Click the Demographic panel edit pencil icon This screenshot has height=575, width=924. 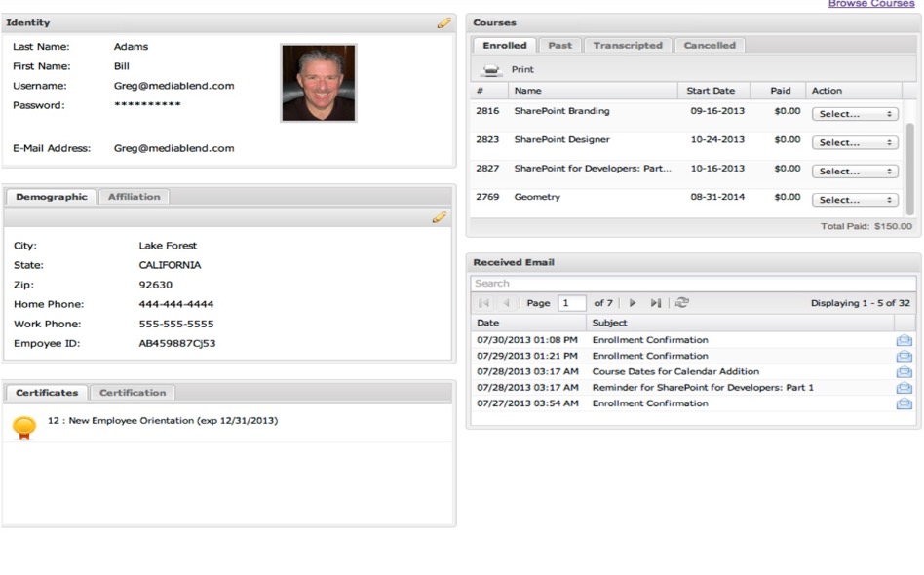439,217
